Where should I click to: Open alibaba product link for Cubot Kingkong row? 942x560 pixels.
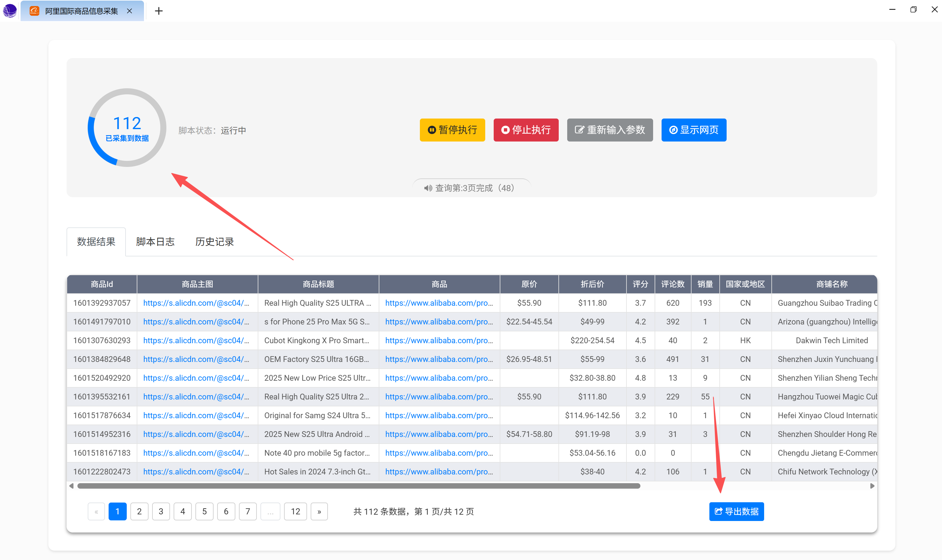tap(439, 340)
